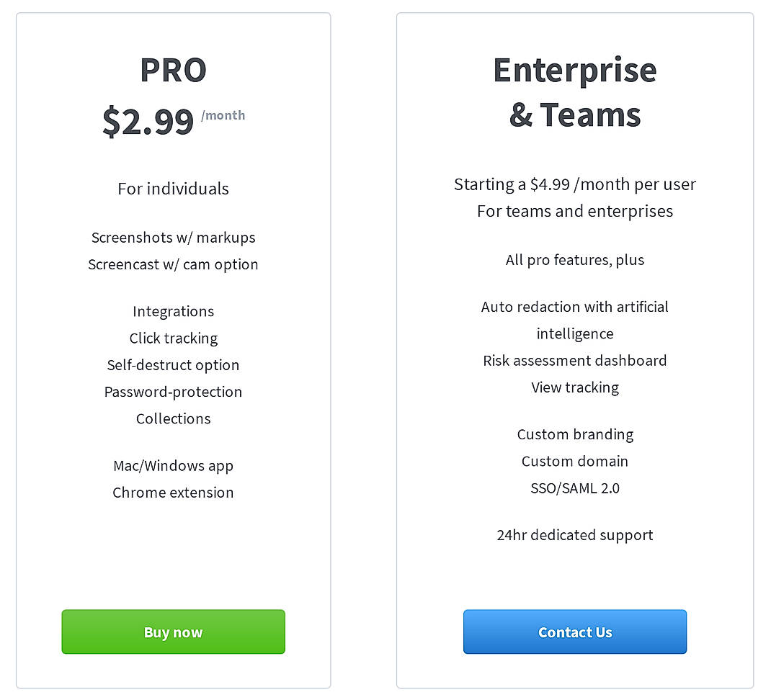This screenshot has width=771, height=700.
Task: Click the Chrome extension text
Action: coord(173,493)
